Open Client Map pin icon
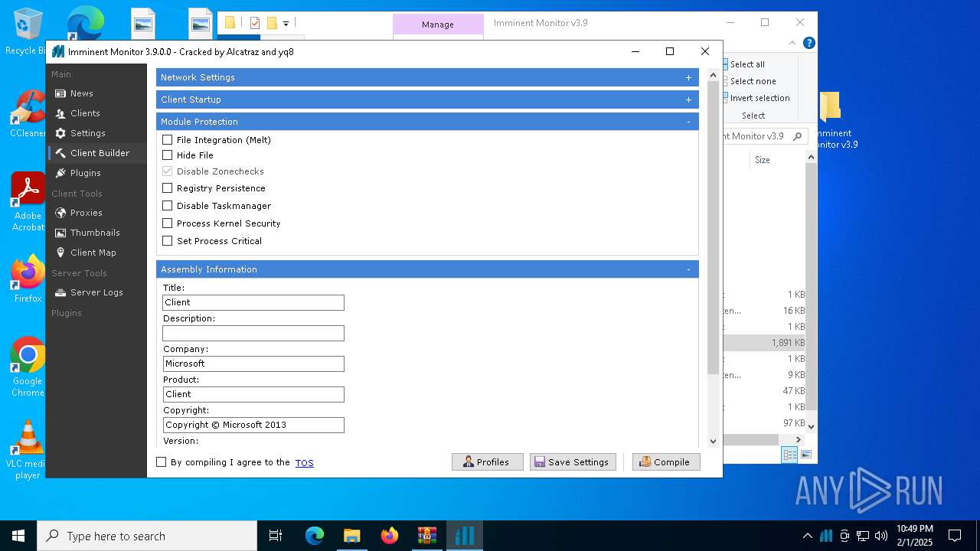Viewport: 980px width, 551px height. [60, 253]
